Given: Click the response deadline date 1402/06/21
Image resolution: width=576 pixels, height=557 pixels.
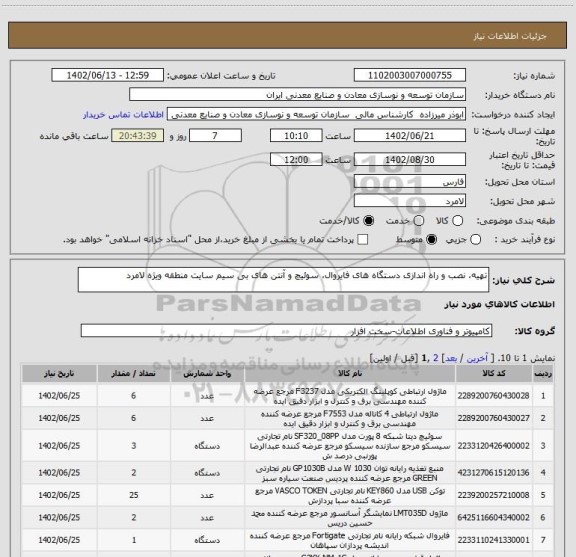Looking at the screenshot, I should 410,136.
